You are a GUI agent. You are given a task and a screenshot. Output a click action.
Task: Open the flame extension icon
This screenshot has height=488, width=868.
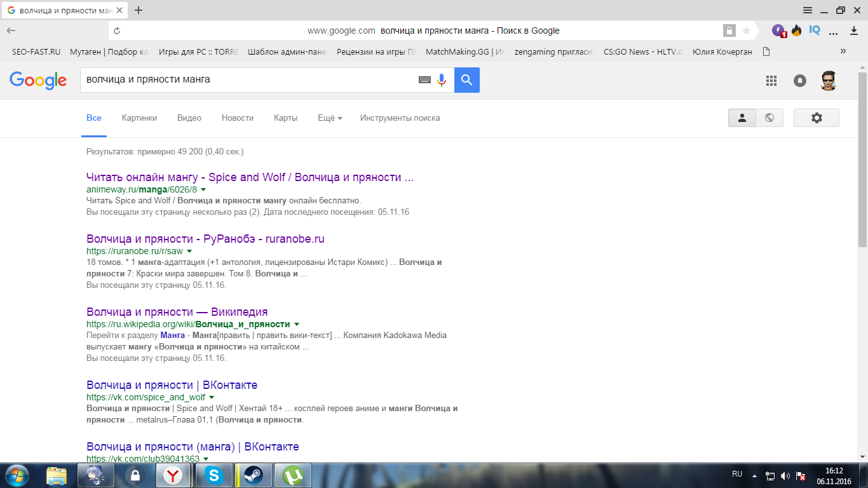tap(796, 30)
